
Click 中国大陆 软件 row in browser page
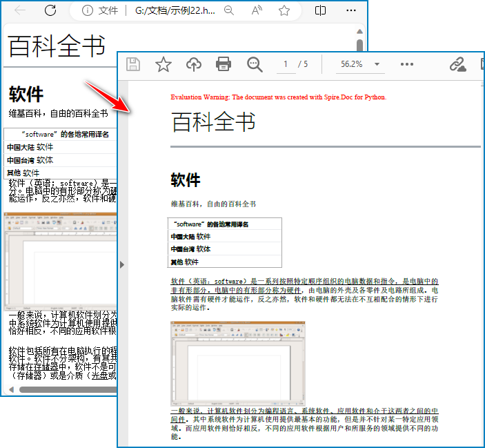click(60, 147)
